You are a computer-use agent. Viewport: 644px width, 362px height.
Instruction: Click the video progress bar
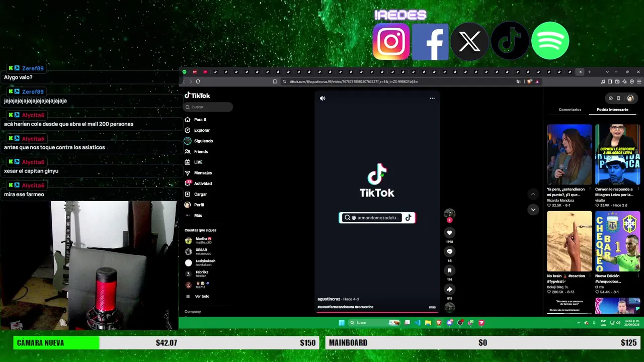point(377,312)
